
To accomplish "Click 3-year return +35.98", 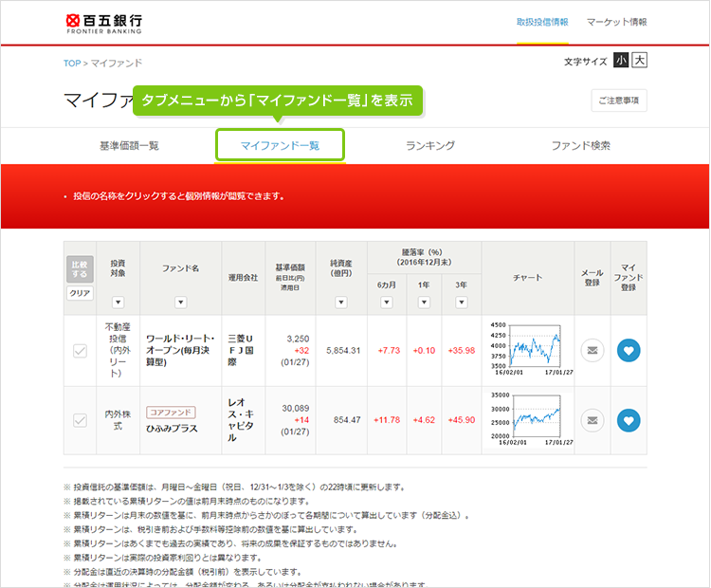I will 462,350.
